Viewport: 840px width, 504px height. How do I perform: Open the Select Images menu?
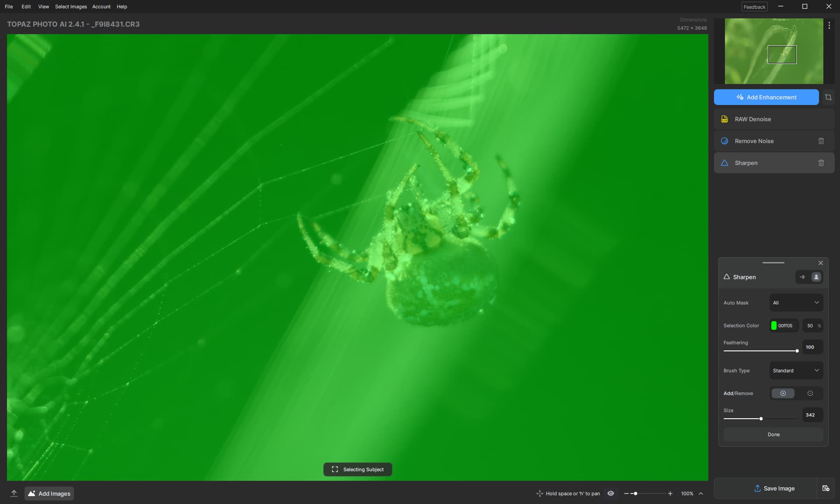tap(71, 7)
